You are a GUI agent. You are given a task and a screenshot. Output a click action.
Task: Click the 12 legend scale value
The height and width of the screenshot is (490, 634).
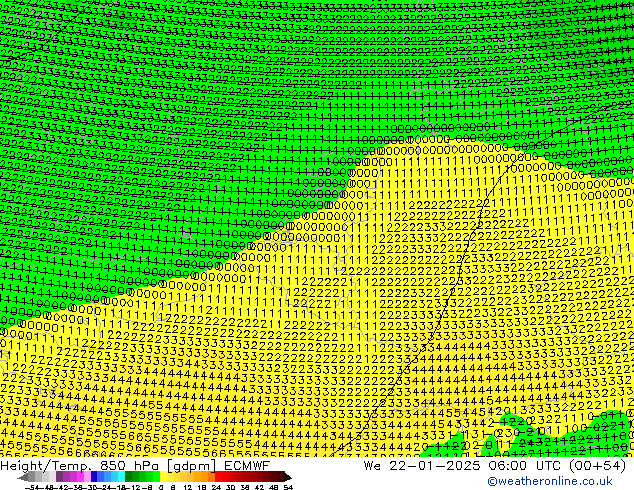(187, 487)
